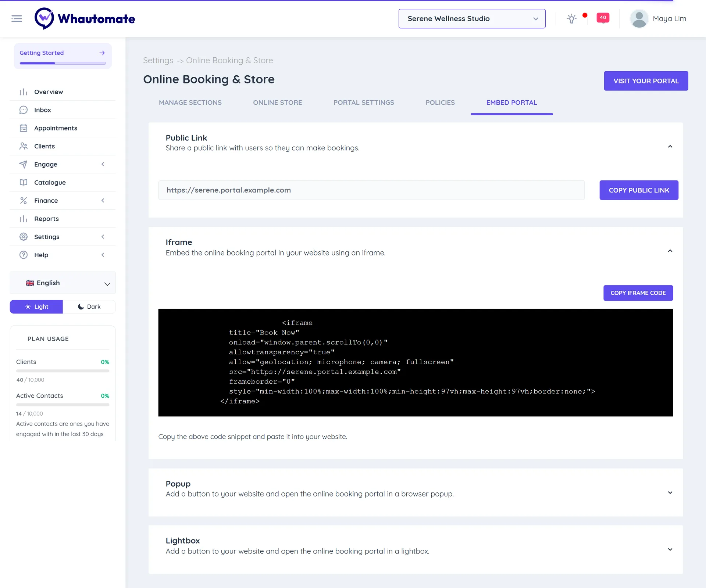
Task: Open Appointments via its calendar icon
Action: pyautogui.click(x=24, y=128)
